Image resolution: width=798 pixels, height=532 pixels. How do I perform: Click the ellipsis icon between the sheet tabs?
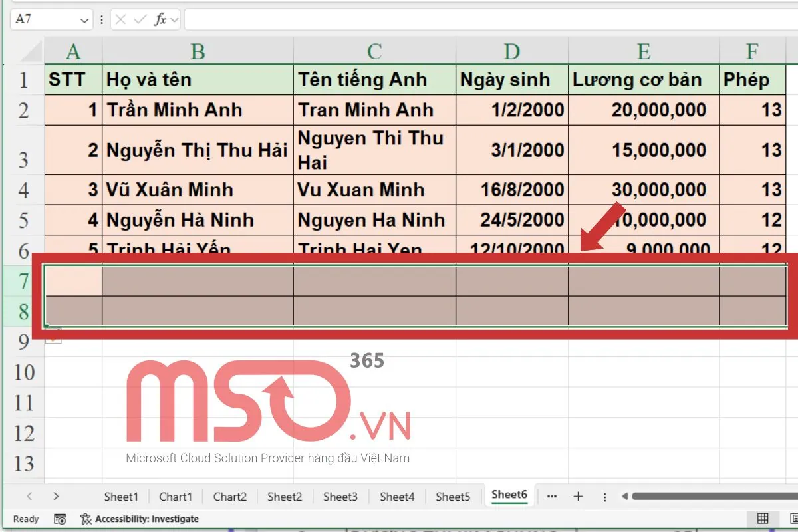point(551,496)
